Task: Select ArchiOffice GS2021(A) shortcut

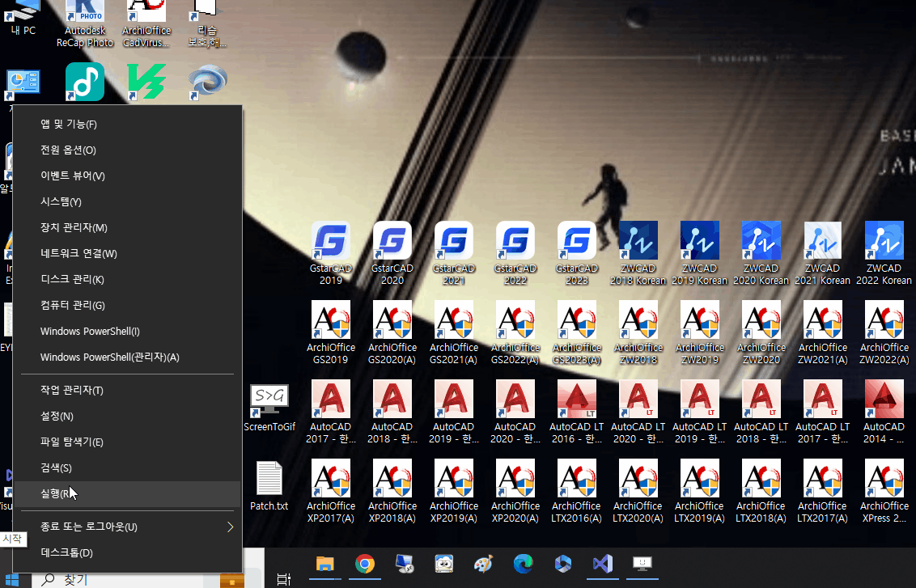Action: pyautogui.click(x=454, y=332)
